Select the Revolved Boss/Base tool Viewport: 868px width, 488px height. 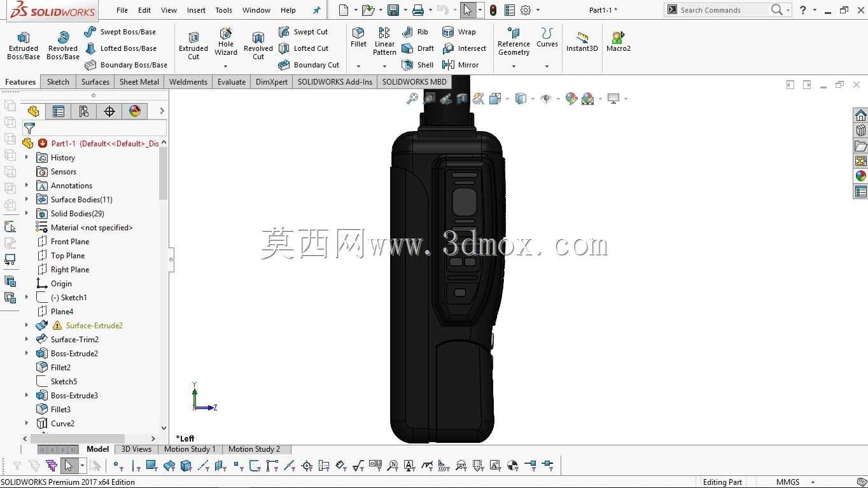pyautogui.click(x=63, y=45)
